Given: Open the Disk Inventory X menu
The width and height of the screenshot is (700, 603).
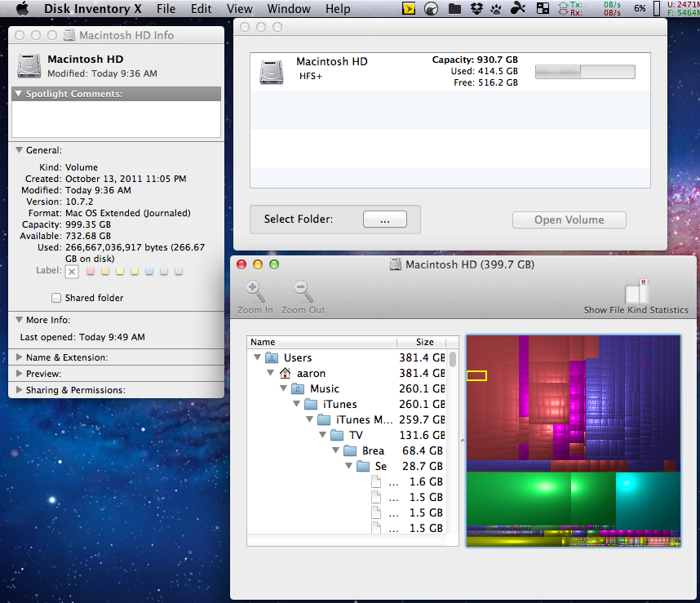Looking at the screenshot, I should pos(92,8).
